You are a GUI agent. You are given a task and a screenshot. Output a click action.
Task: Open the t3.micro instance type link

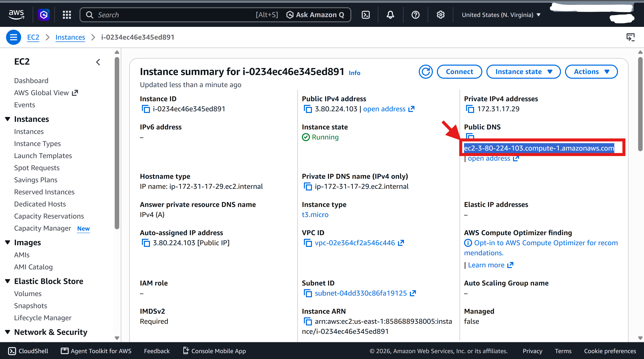click(x=315, y=215)
